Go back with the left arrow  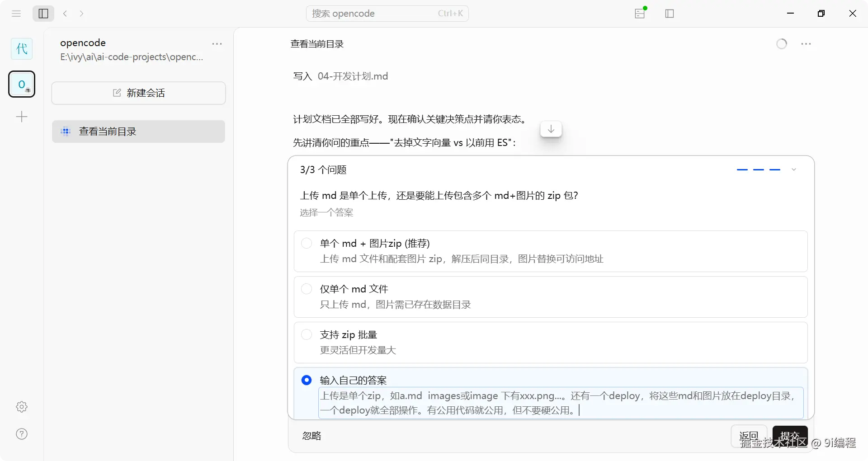(65, 14)
